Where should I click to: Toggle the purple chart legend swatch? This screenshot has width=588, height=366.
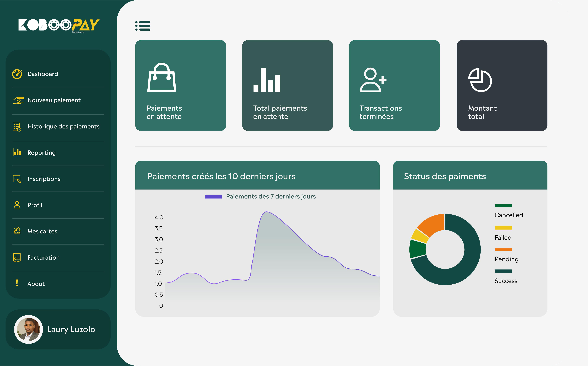tap(213, 197)
